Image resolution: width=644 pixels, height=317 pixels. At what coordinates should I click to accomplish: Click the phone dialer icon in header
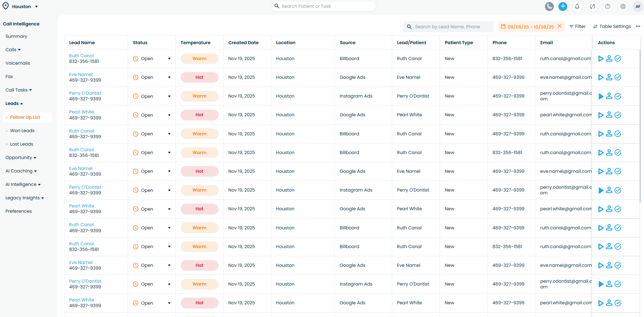(x=549, y=6)
